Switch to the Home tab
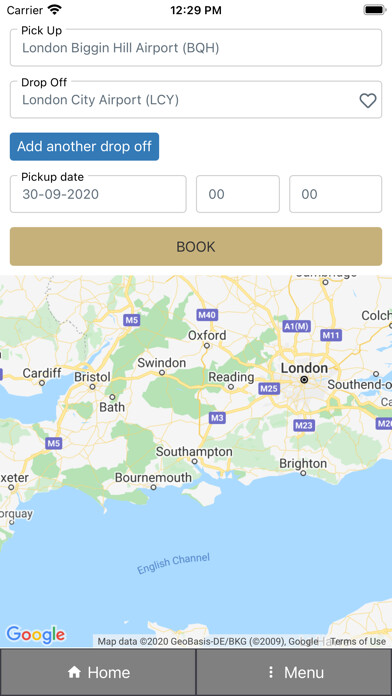The image size is (392, 696). point(98,672)
